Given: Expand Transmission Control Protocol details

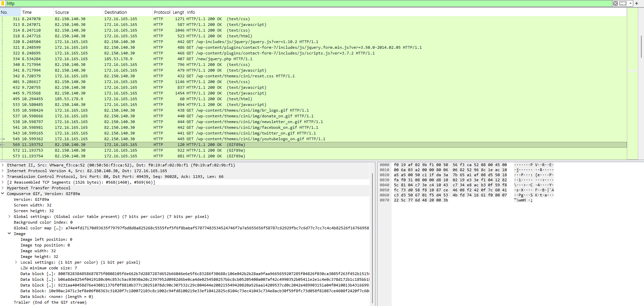Looking at the screenshot, I should 3,177.
